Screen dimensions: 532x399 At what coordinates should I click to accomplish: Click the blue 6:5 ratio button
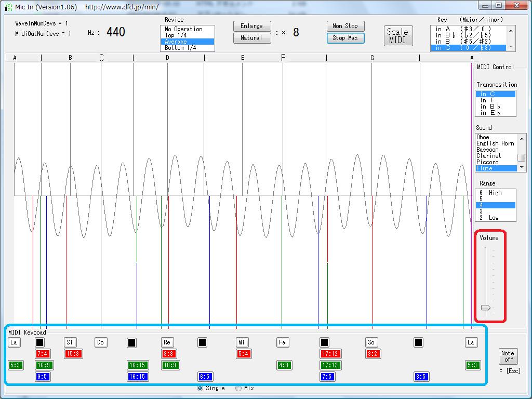[205, 377]
